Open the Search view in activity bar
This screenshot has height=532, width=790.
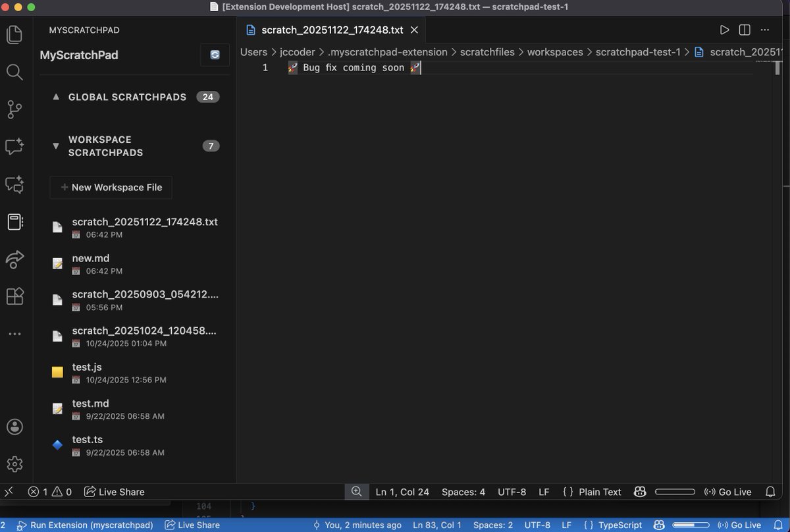[14, 72]
